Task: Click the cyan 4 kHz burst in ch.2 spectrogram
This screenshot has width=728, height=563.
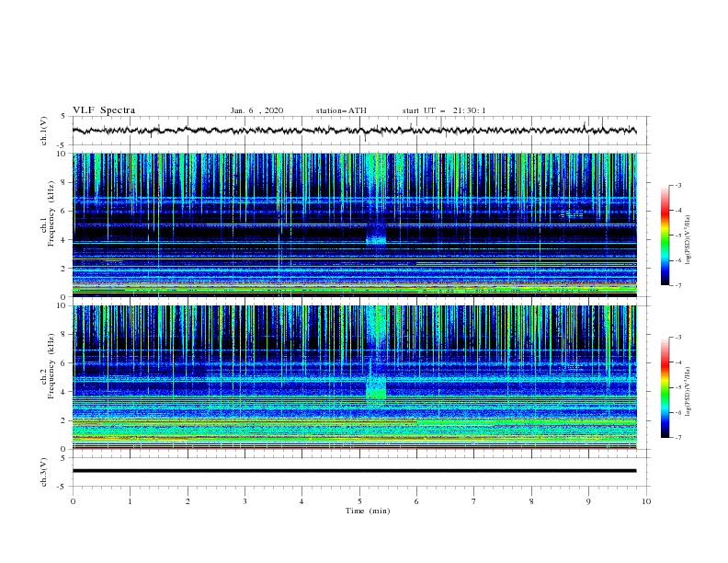Action: 376,386
